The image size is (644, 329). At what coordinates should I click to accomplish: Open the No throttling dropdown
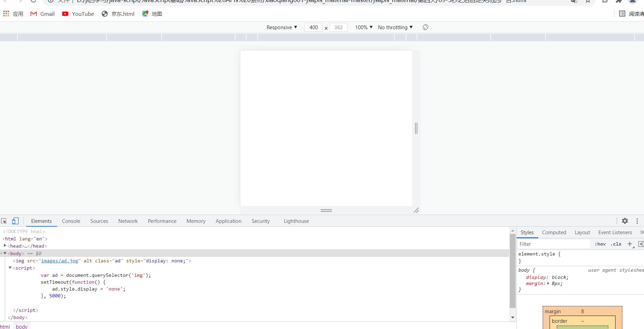click(395, 27)
